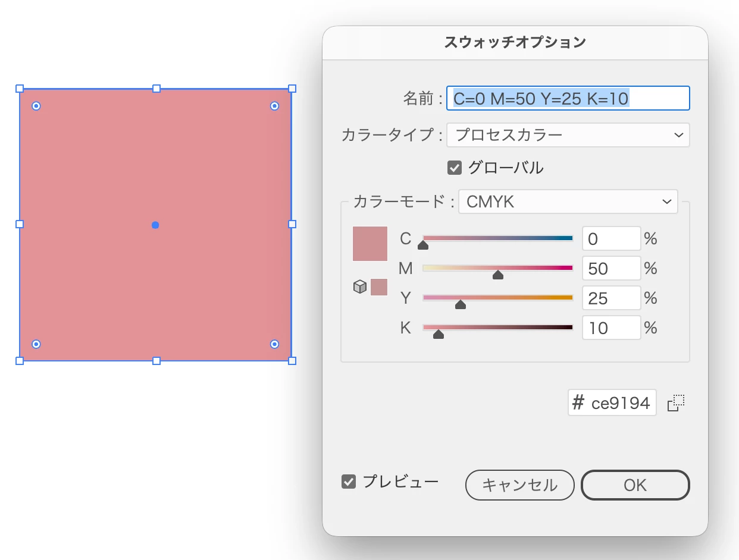The image size is (739, 560).
Task: Open the カラータイプ dropdown showing プロセスカラー
Action: pyautogui.click(x=568, y=135)
